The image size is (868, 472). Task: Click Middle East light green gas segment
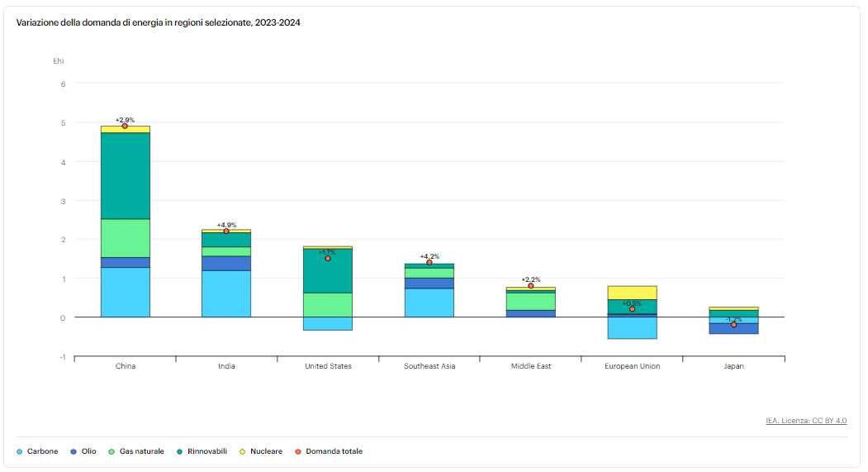(x=530, y=302)
